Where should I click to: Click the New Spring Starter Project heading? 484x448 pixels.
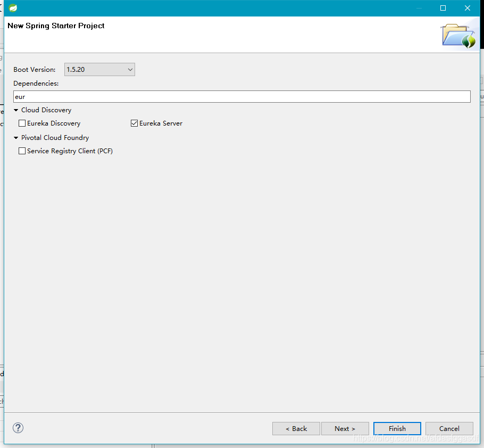tap(56, 26)
